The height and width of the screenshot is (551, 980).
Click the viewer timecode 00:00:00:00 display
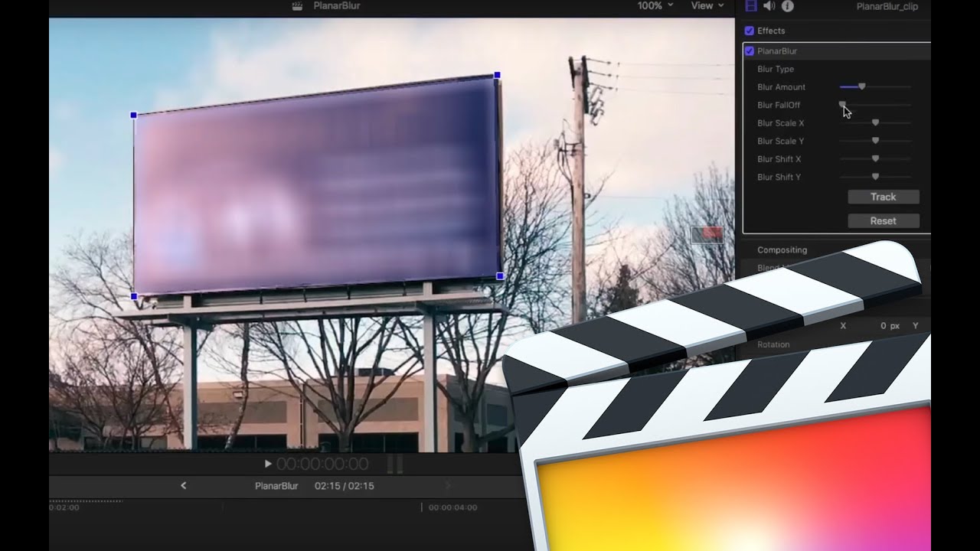tap(322, 464)
